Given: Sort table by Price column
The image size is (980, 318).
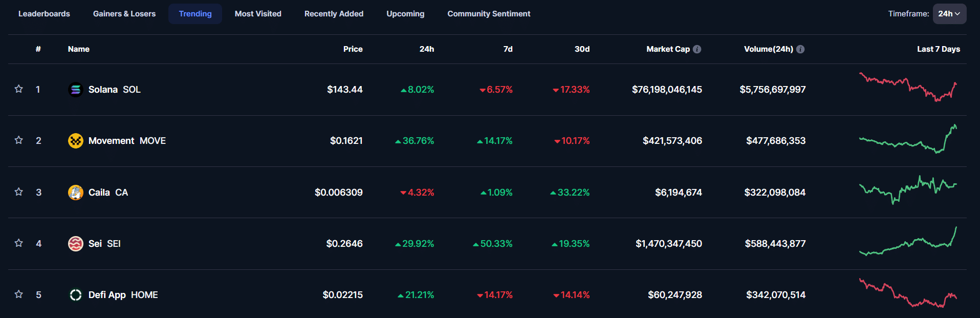Looking at the screenshot, I should tap(353, 49).
